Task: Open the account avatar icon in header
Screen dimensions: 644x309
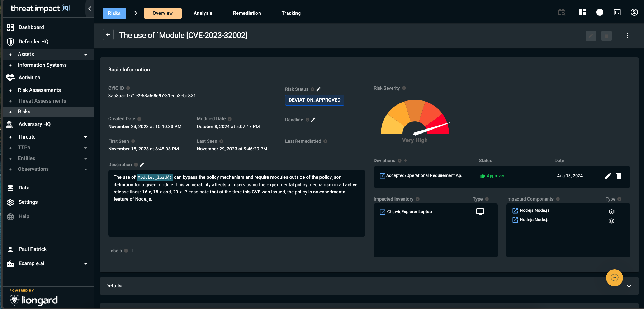Action: [634, 12]
